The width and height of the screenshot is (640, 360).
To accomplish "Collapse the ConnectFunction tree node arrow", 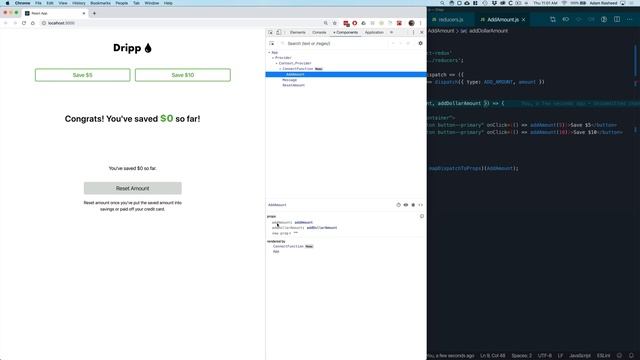I will coord(280,69).
